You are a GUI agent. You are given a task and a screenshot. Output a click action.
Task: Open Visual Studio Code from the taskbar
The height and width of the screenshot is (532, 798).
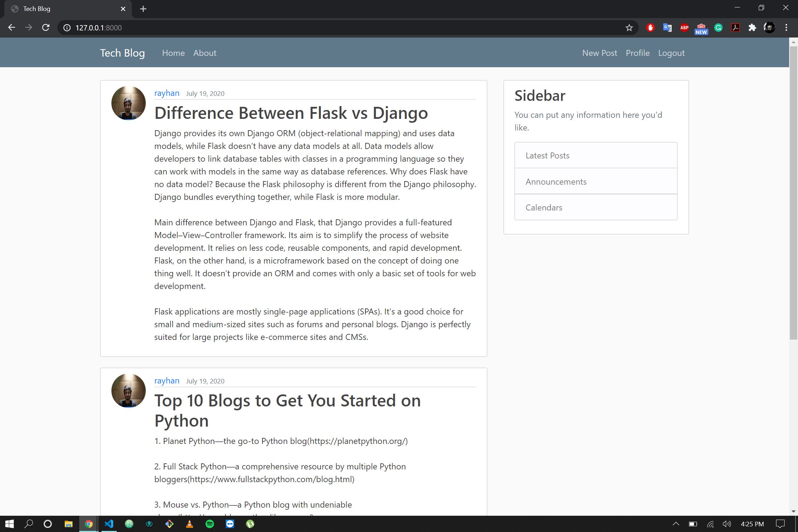[x=109, y=524]
